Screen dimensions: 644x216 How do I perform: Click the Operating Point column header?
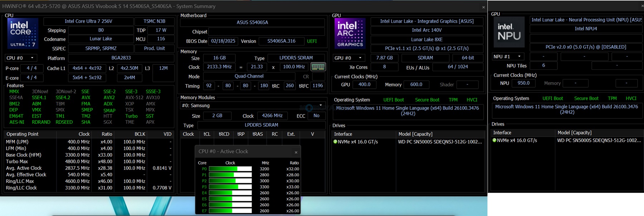point(30,134)
